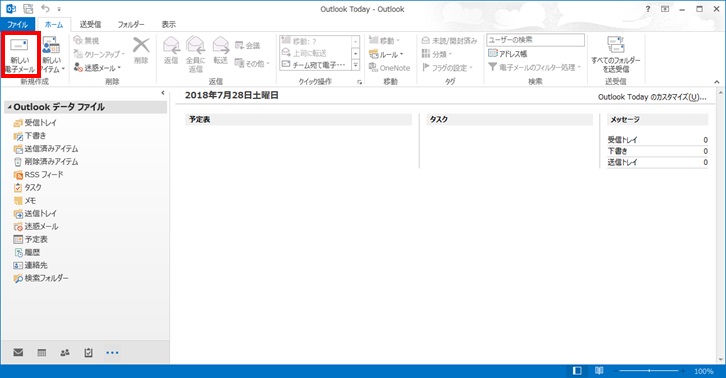Open more navigation options ellipsis
Screen dimensions: 726x378
pos(112,353)
